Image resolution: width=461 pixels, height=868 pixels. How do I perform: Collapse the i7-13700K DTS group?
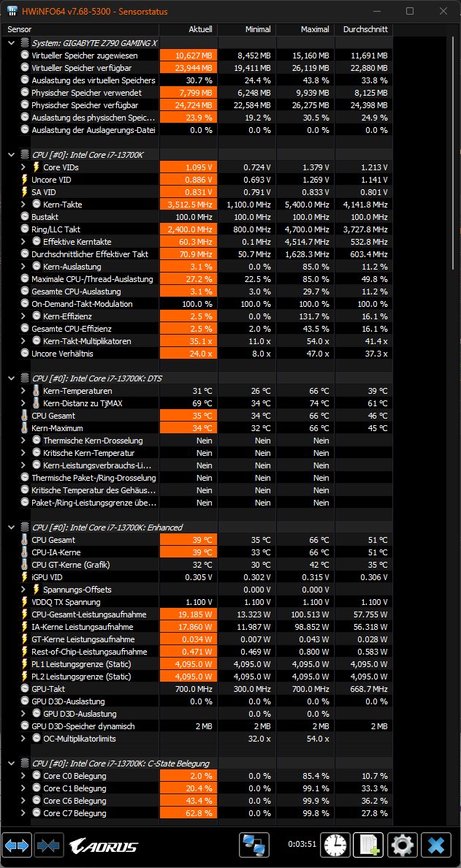coord(12,378)
